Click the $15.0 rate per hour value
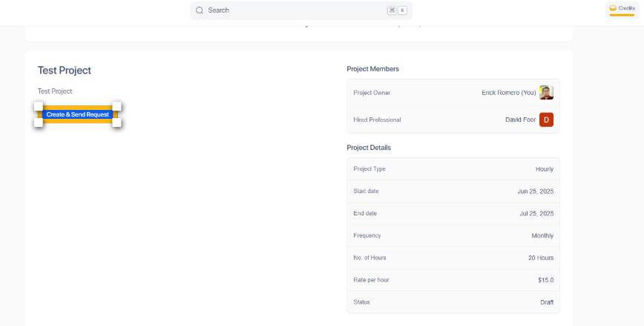The width and height of the screenshot is (644, 326). [x=545, y=280]
